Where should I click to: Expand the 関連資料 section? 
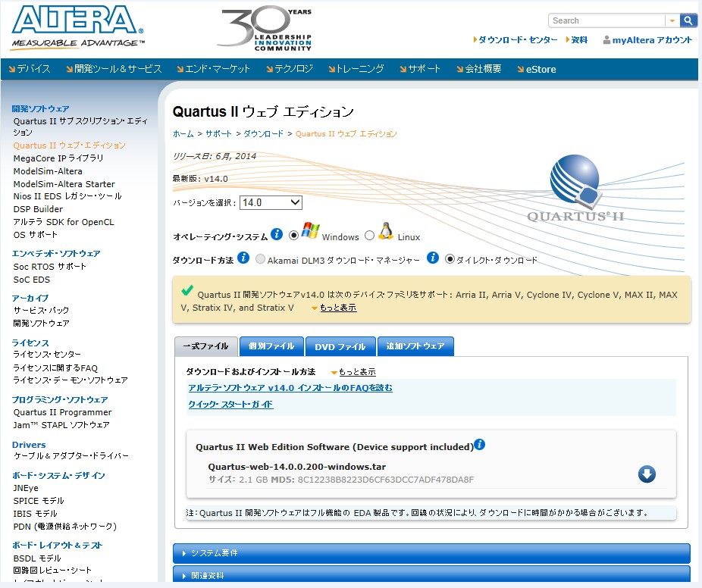431,574
